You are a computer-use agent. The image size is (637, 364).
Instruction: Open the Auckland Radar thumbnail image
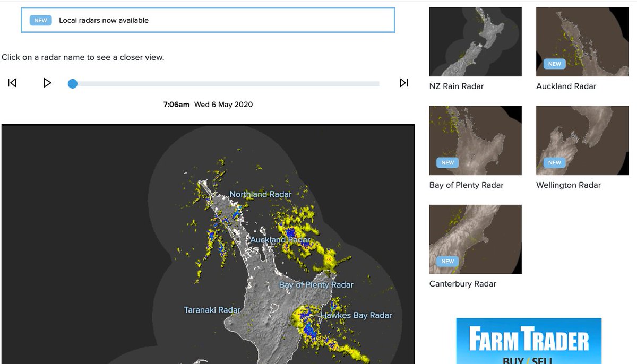pyautogui.click(x=582, y=42)
